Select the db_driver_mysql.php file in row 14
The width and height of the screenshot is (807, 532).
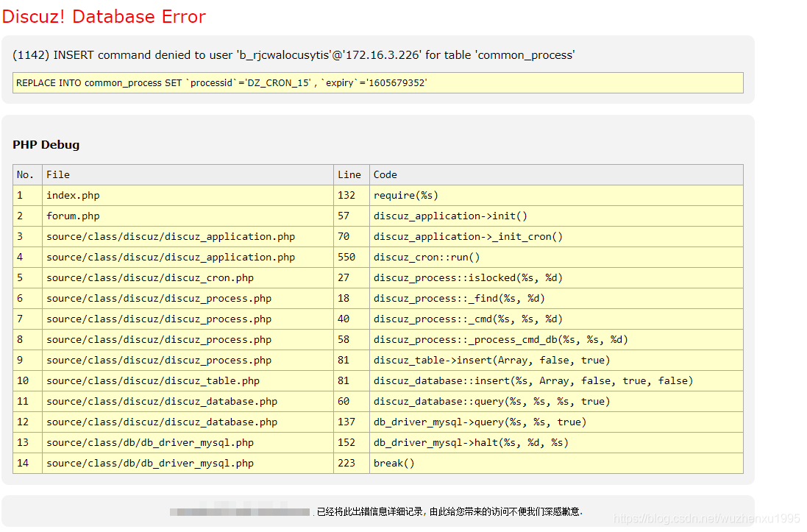(x=188, y=464)
